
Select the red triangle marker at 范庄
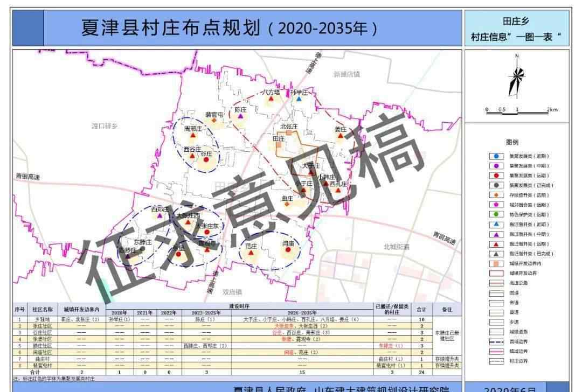[x=251, y=253]
